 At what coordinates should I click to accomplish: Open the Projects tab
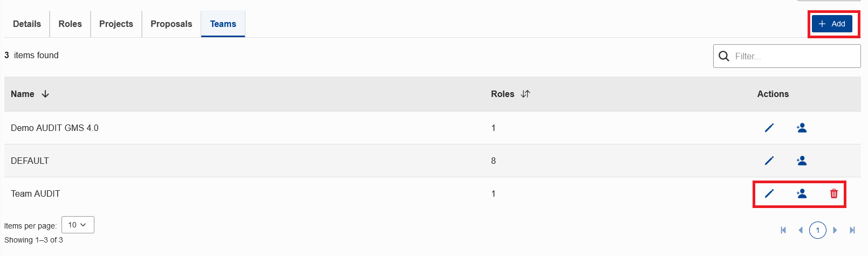pos(116,24)
